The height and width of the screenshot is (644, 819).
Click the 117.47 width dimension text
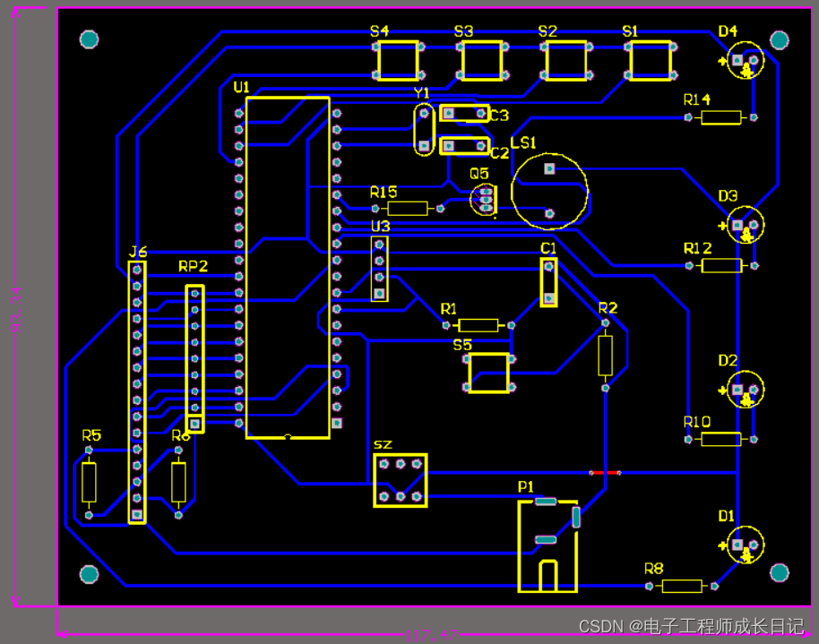point(431,636)
